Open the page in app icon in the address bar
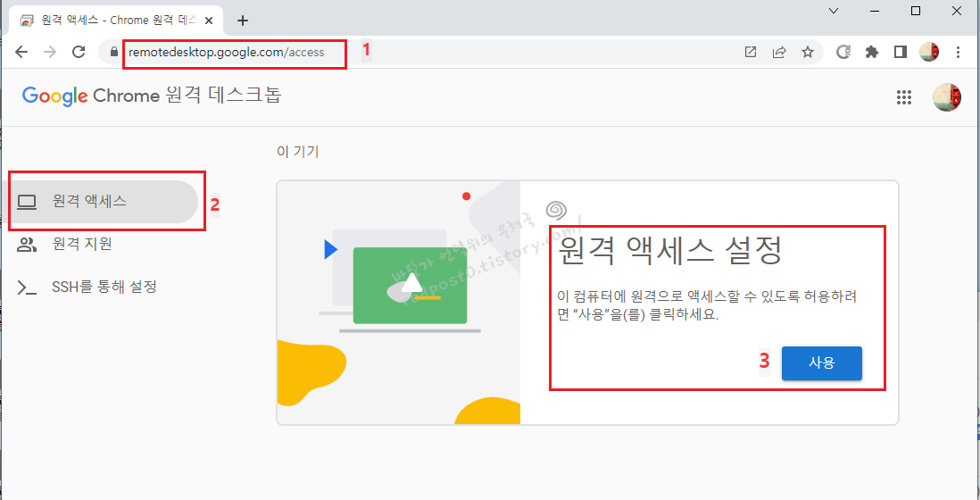The image size is (980, 500). [x=751, y=53]
